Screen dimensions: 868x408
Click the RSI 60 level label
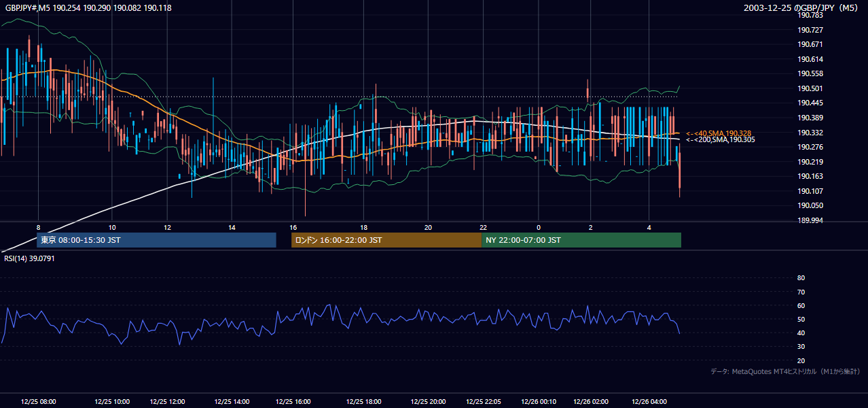coord(801,305)
